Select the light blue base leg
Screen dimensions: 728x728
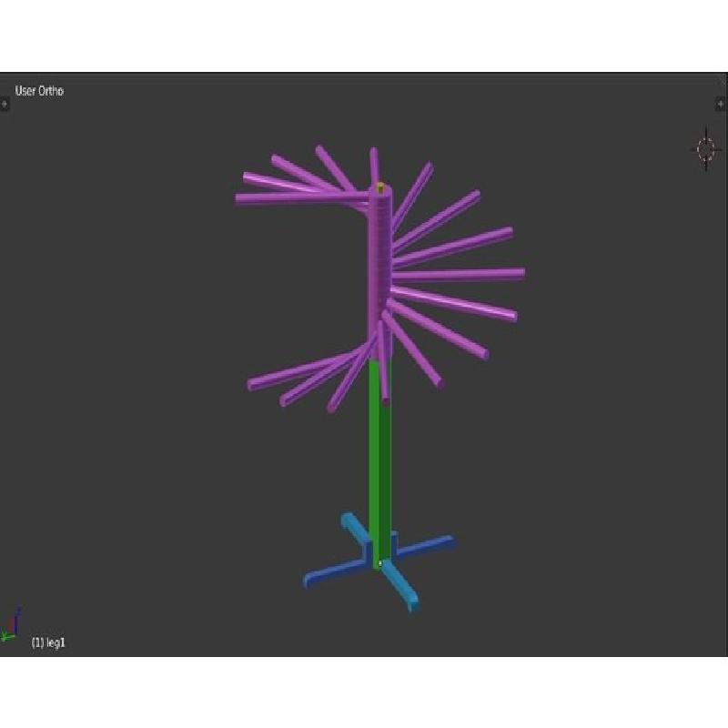pyautogui.click(x=400, y=587)
